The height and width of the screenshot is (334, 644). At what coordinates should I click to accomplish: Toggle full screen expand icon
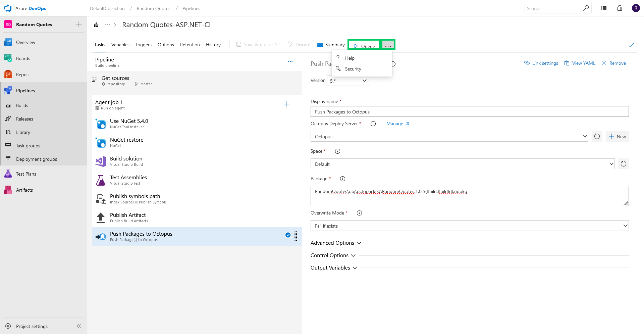coord(632,45)
